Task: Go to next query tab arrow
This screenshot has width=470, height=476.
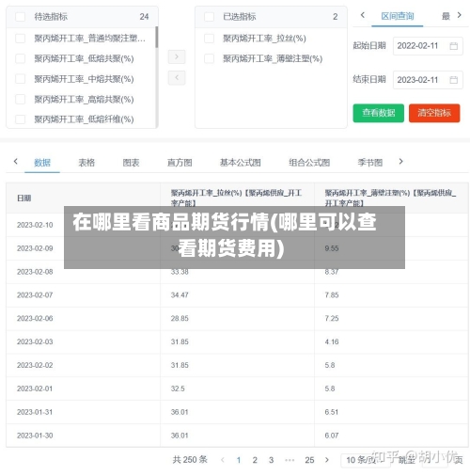Action: point(459,15)
